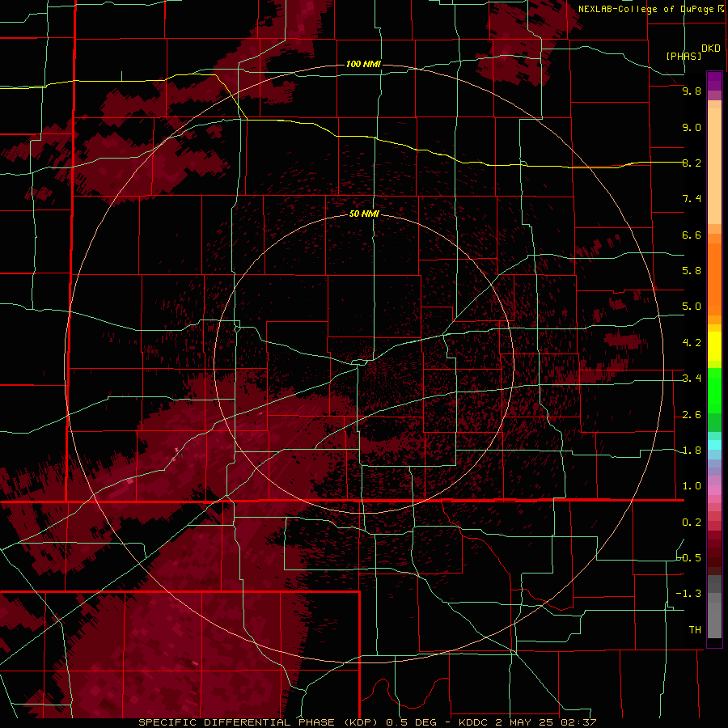Click the KDDC radar site identifier

coord(473,722)
